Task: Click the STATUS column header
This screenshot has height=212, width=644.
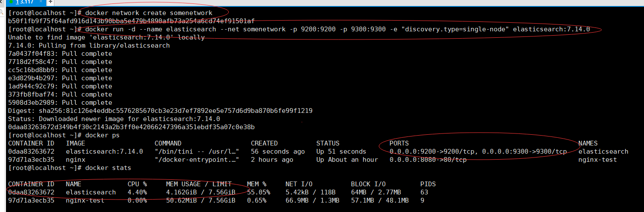Action: [328, 143]
